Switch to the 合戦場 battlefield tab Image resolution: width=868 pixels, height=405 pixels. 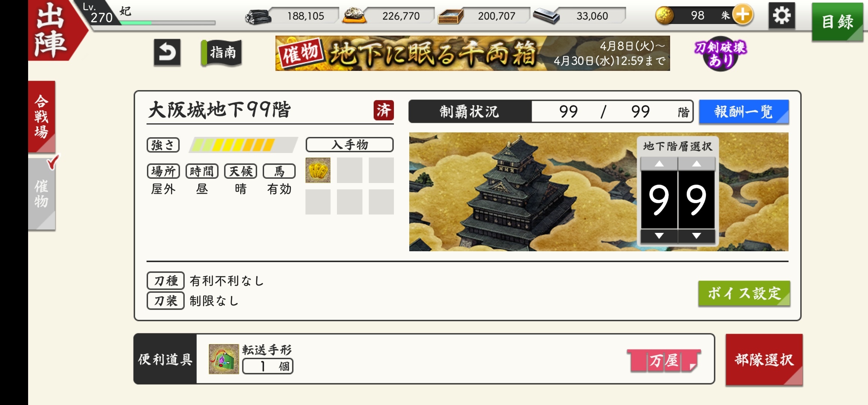coord(42,117)
